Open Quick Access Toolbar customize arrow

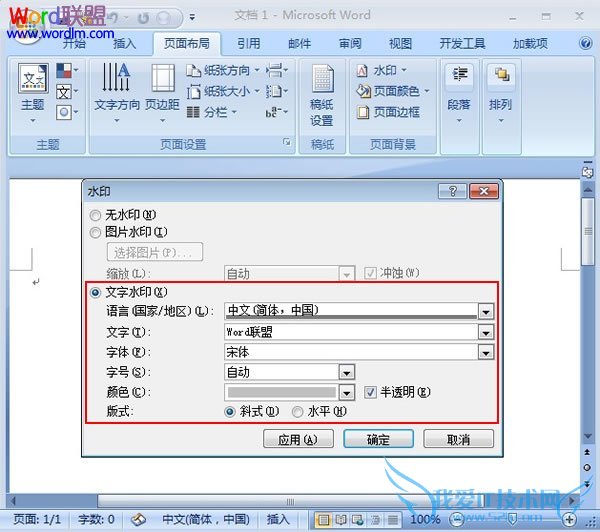point(192,17)
